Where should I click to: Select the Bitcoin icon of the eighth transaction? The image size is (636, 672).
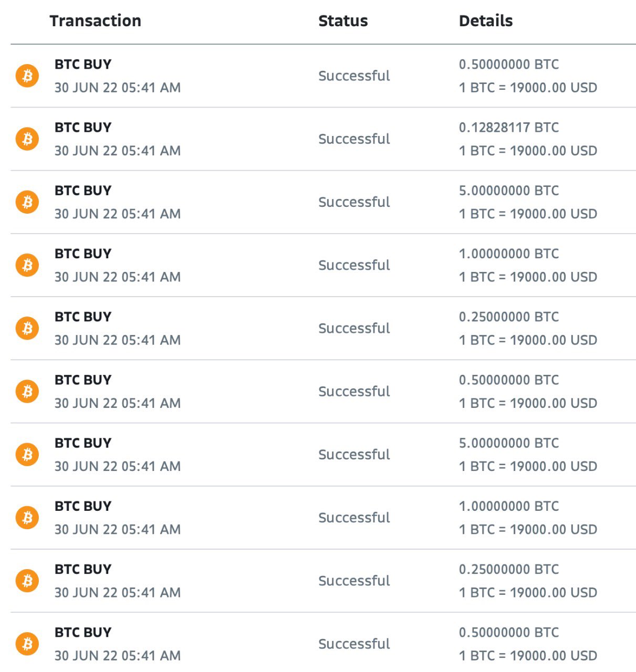coord(27,518)
